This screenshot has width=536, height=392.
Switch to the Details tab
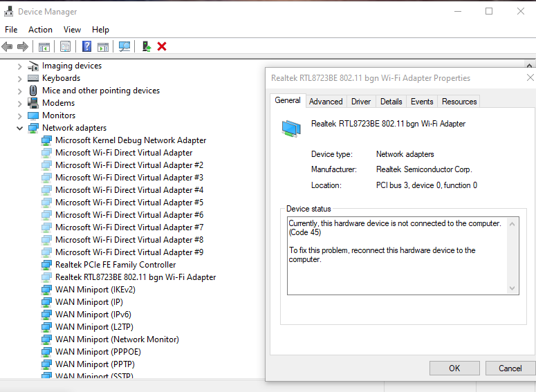pos(391,102)
